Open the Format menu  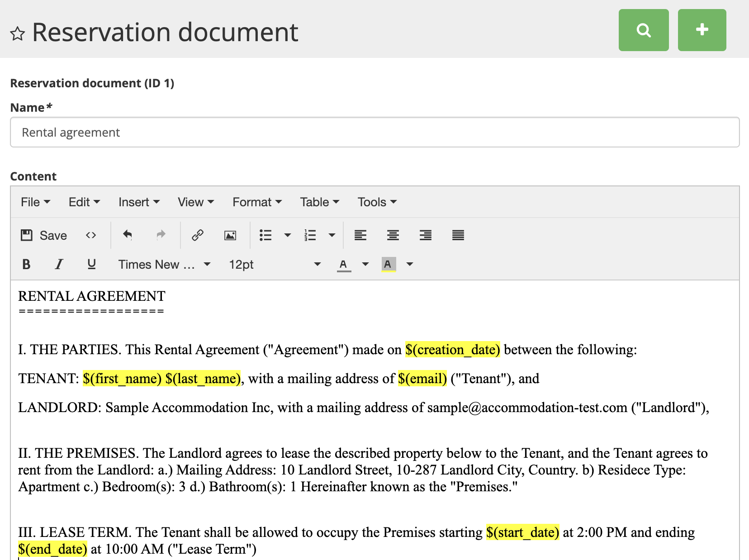[x=257, y=202]
